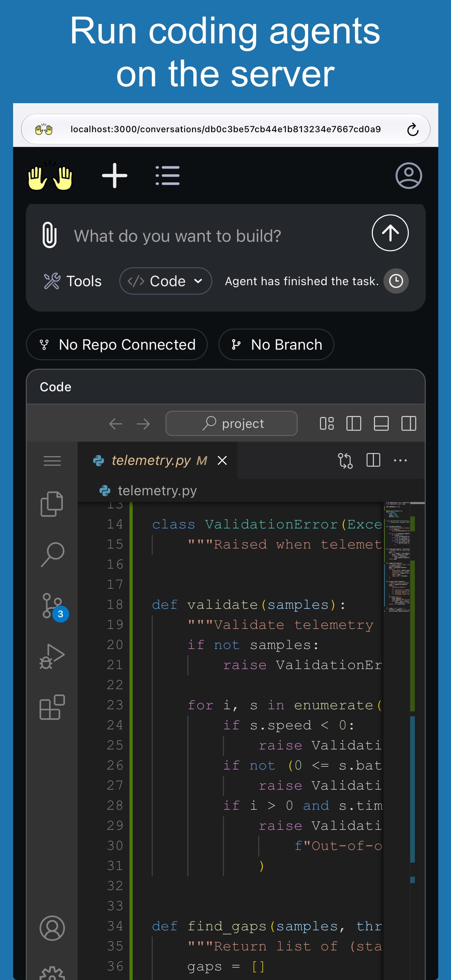Start a new conversation with plus icon
This screenshot has width=451, height=980.
114,176
